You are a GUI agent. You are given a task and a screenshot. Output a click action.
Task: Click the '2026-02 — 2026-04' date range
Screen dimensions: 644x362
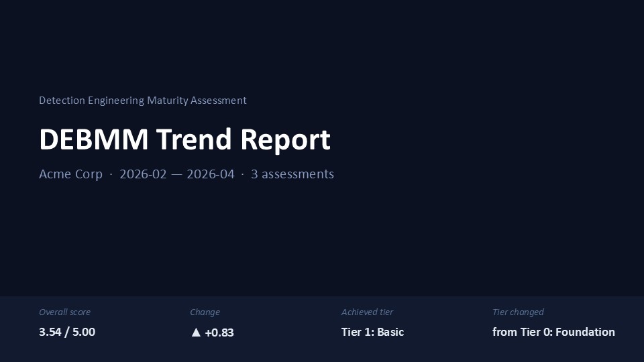tap(177, 174)
